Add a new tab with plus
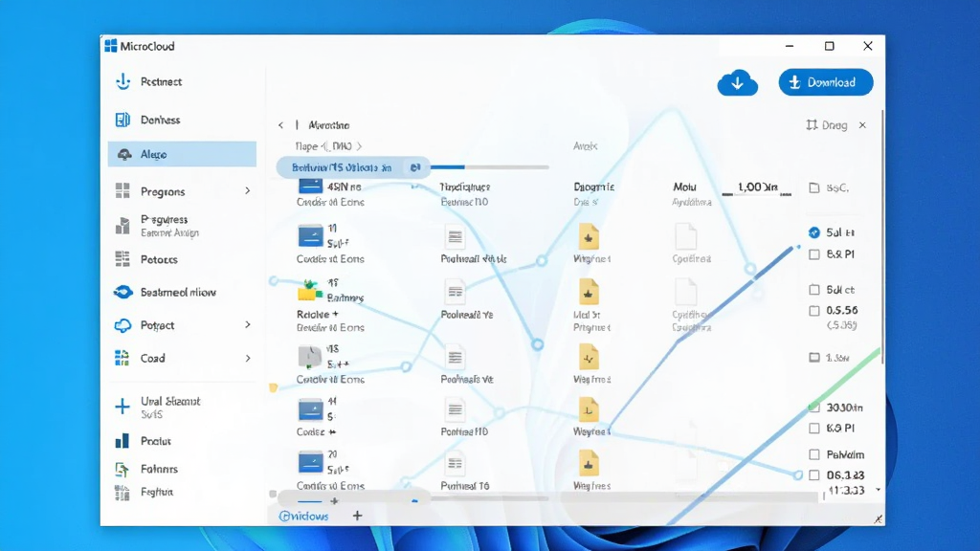This screenshot has width=980, height=551. [x=358, y=516]
